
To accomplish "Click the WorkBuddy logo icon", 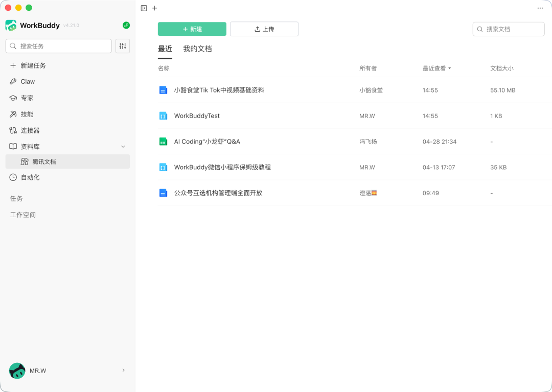I will click(11, 26).
